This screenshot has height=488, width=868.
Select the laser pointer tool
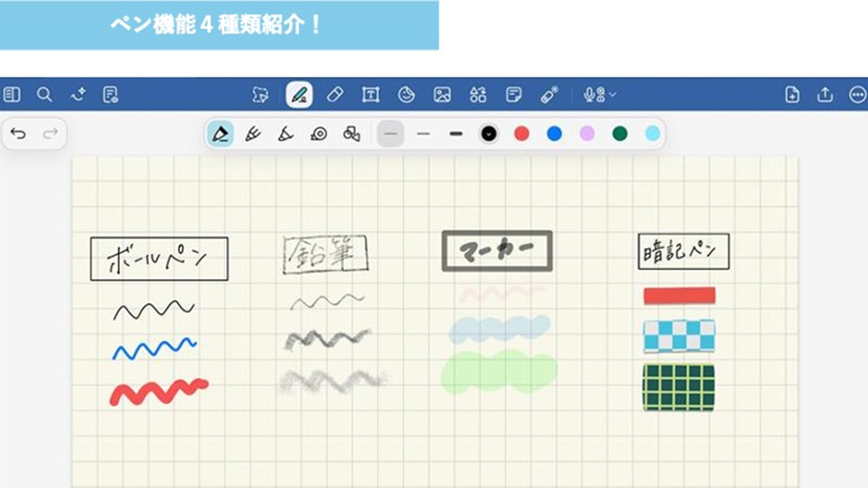550,95
